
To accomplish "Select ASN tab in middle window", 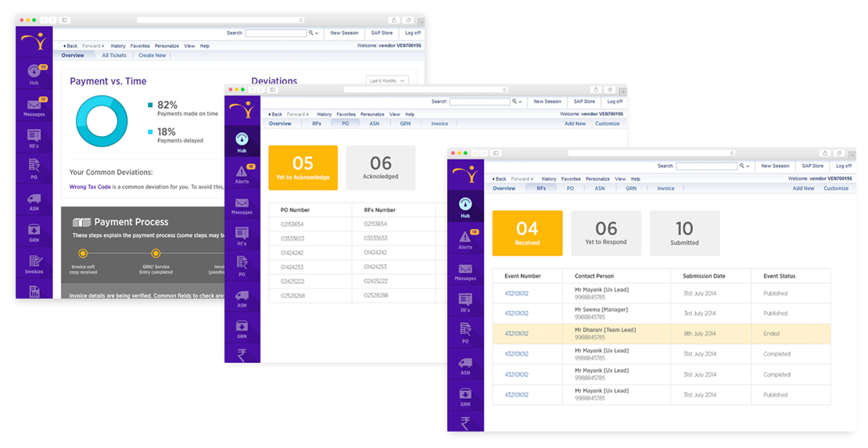I will pos(375,124).
